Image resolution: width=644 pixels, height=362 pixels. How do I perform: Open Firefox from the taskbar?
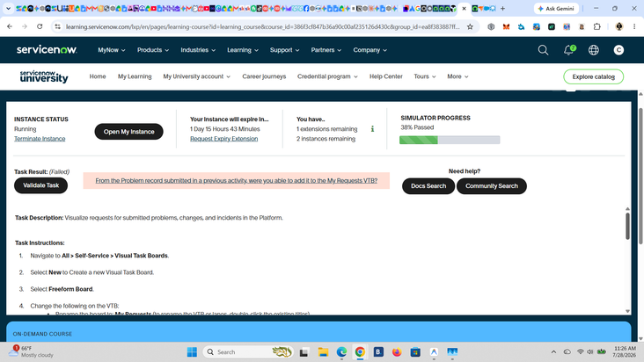[397, 351]
